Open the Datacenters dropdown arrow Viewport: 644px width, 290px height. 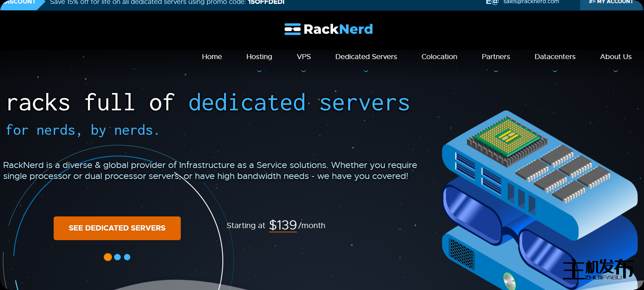555,71
